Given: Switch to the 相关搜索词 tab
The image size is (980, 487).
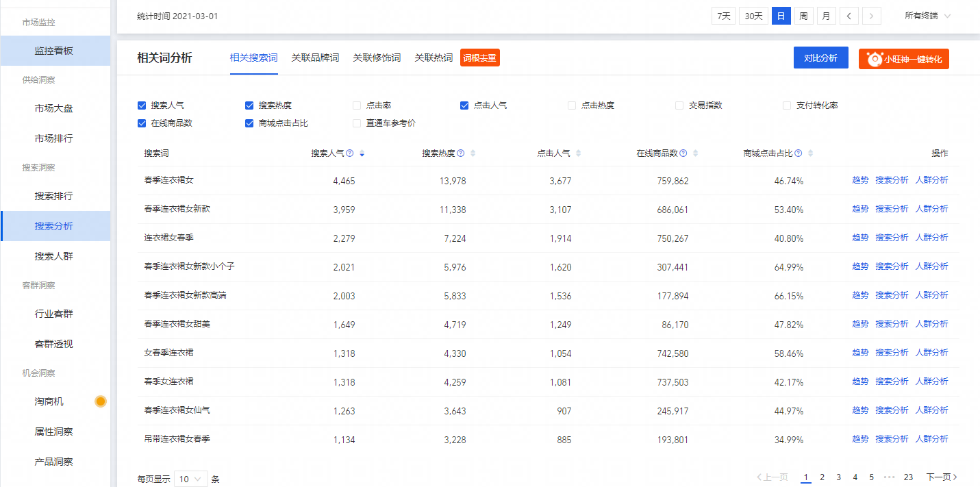Looking at the screenshot, I should [x=254, y=58].
